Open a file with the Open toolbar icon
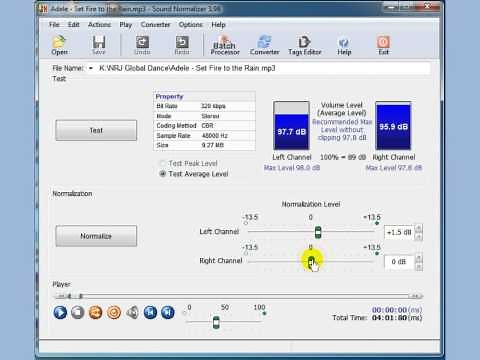The height and width of the screenshot is (360, 480). (59, 45)
